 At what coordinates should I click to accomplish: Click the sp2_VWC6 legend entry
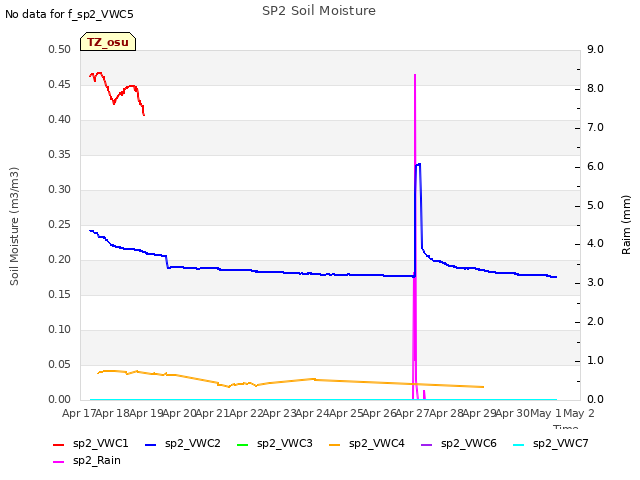(459, 443)
